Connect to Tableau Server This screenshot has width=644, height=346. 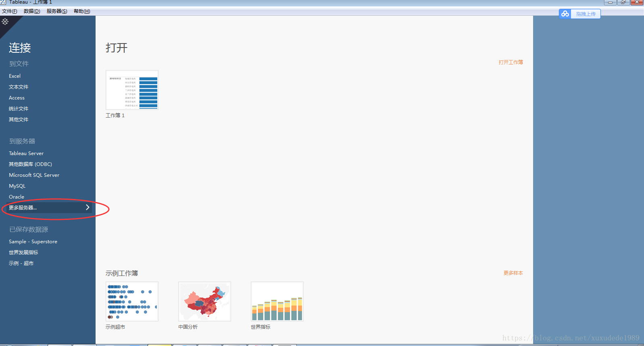(26, 153)
